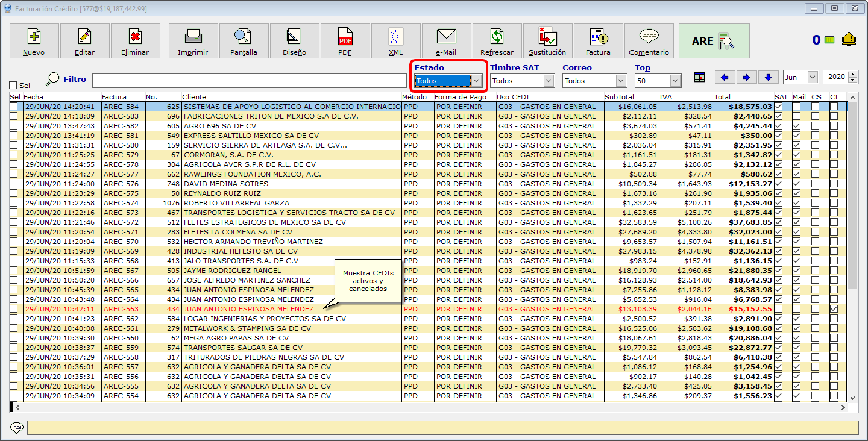Image resolution: width=868 pixels, height=441 pixels.
Task: Toggle the Sel select-all checkbox
Action: 13,86
